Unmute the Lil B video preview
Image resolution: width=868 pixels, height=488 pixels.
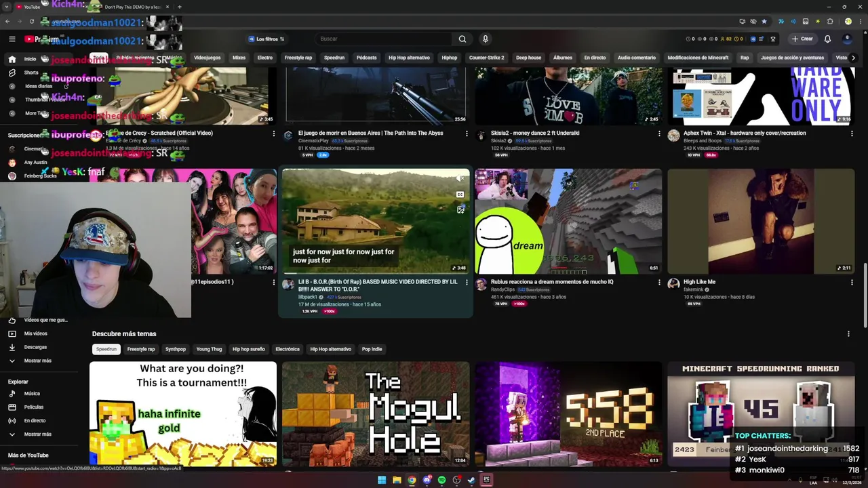460,179
